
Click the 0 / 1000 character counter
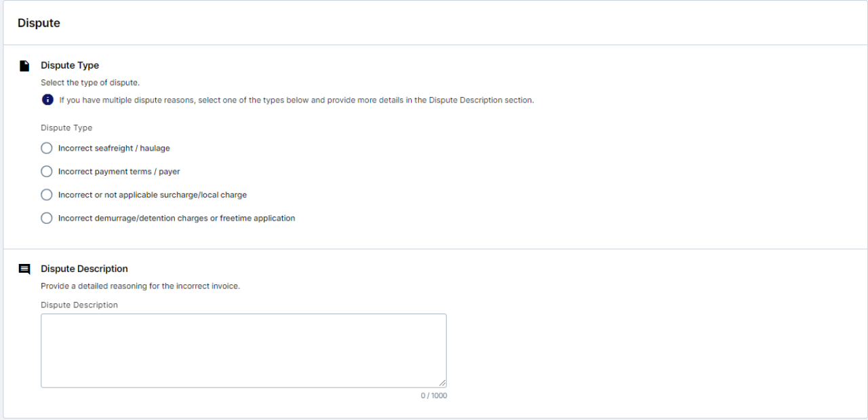tap(433, 396)
